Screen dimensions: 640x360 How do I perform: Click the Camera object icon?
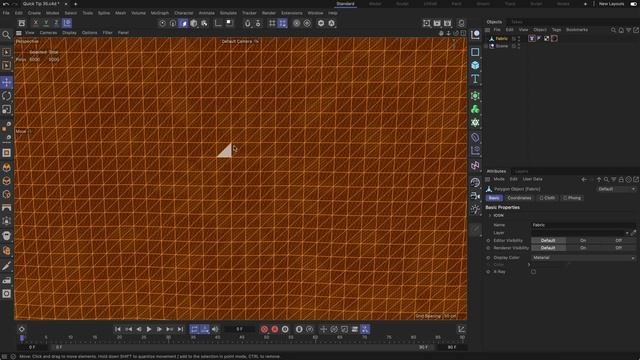(475, 196)
